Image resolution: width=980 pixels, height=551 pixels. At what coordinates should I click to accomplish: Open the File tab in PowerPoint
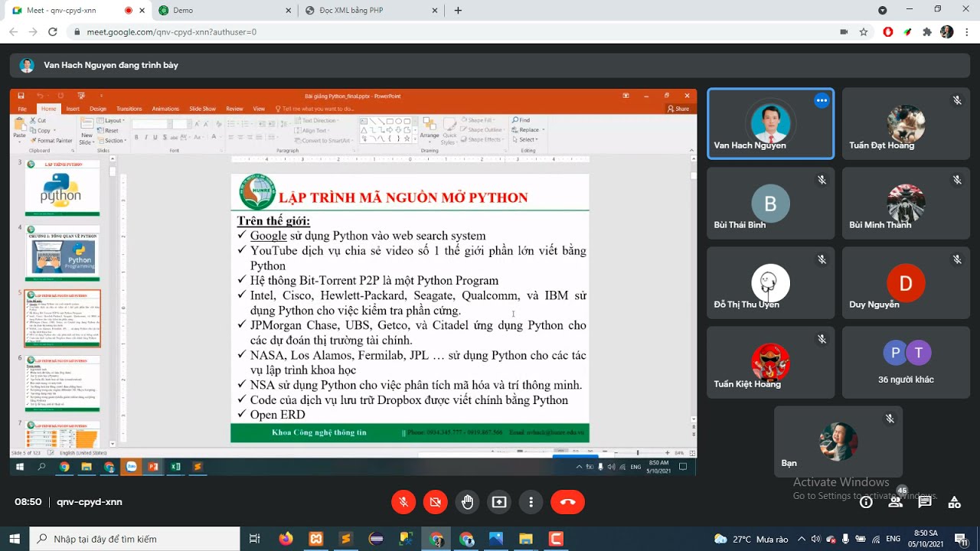coord(23,109)
